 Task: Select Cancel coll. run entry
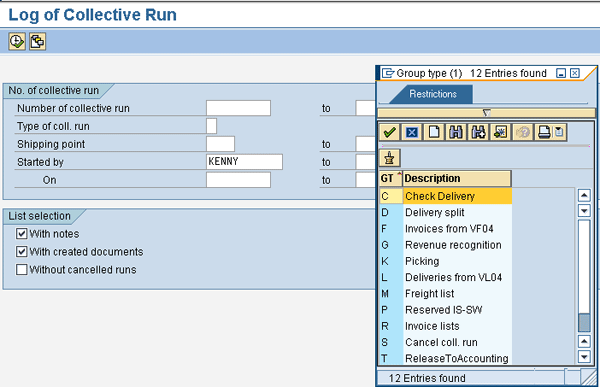pos(457,342)
